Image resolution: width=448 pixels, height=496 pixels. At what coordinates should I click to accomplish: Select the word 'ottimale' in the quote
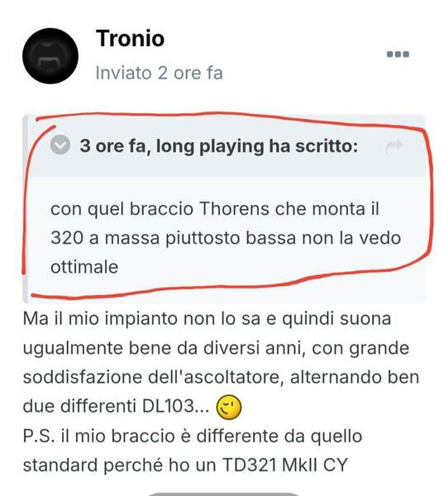(x=84, y=267)
